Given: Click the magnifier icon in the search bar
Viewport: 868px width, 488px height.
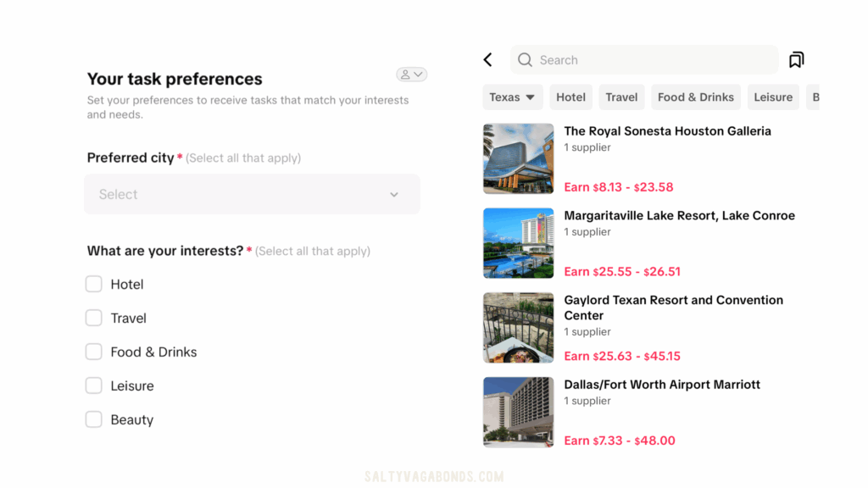Looking at the screenshot, I should point(525,60).
